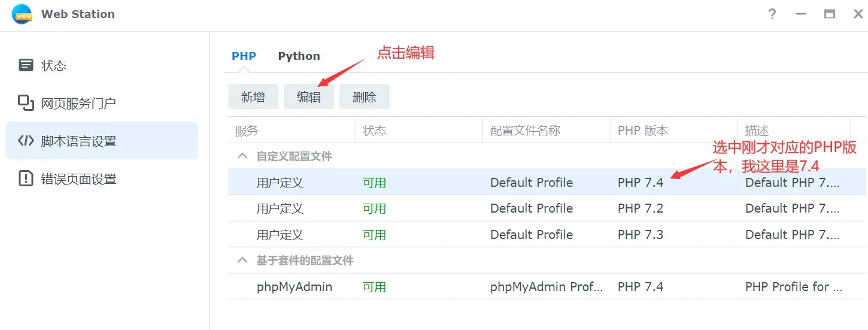The height and width of the screenshot is (330, 868).
Task: Click the Web Station globe icon
Action: point(22,14)
